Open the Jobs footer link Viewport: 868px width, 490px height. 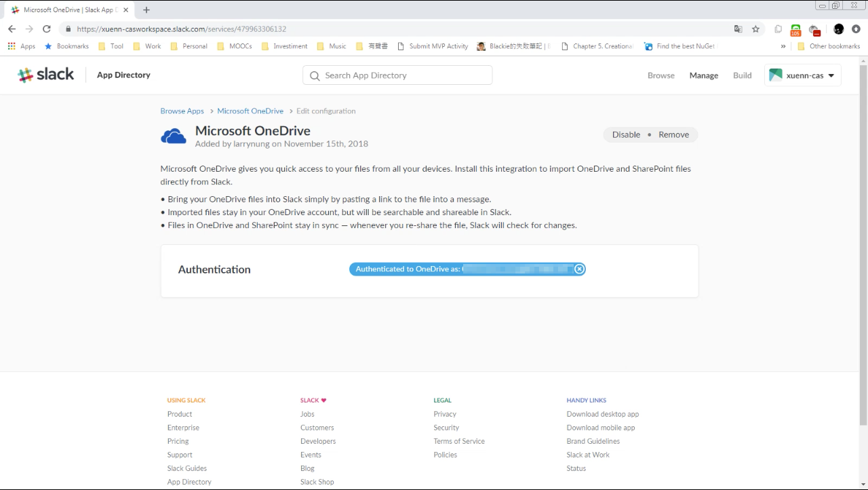pyautogui.click(x=308, y=414)
